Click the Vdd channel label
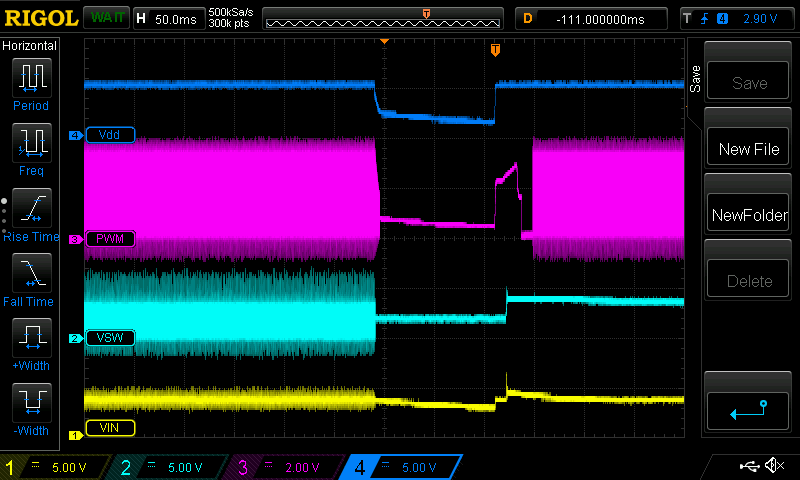This screenshot has height=480, width=800. 110,135
